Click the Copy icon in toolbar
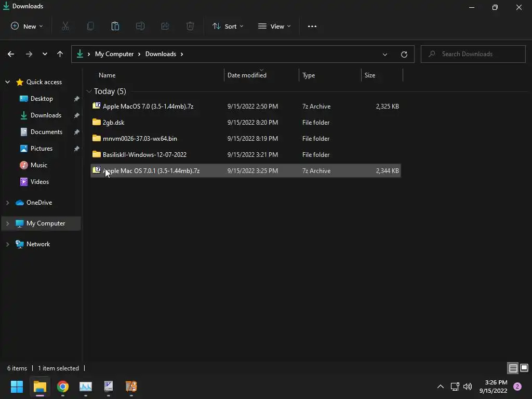The height and width of the screenshot is (399, 532). pos(90,26)
